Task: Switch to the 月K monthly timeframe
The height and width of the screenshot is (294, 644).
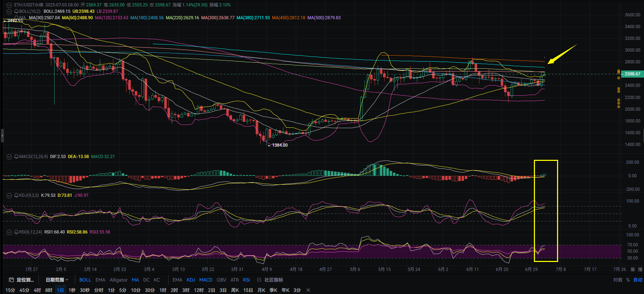Action: (x=261, y=290)
